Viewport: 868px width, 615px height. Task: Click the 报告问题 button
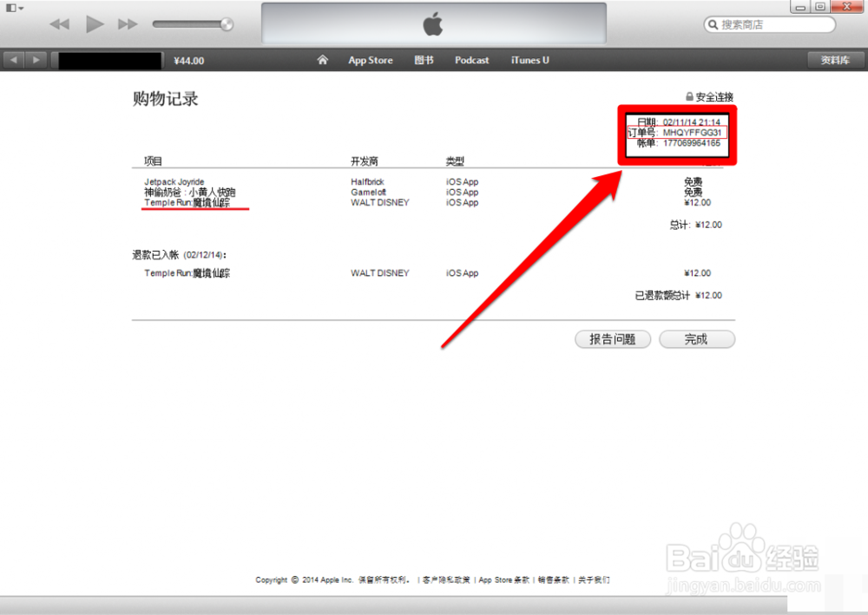(613, 339)
